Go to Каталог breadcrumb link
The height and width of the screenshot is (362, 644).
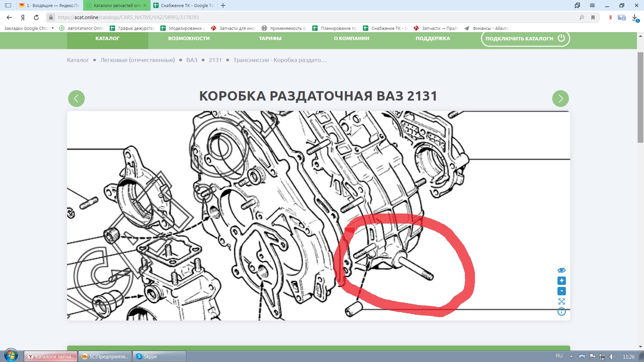click(78, 60)
